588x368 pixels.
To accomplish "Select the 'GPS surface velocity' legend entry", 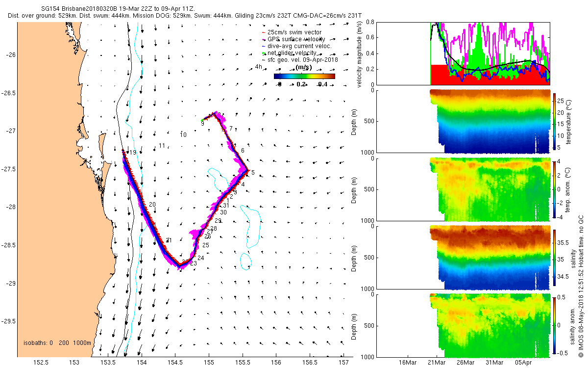I will click(294, 39).
